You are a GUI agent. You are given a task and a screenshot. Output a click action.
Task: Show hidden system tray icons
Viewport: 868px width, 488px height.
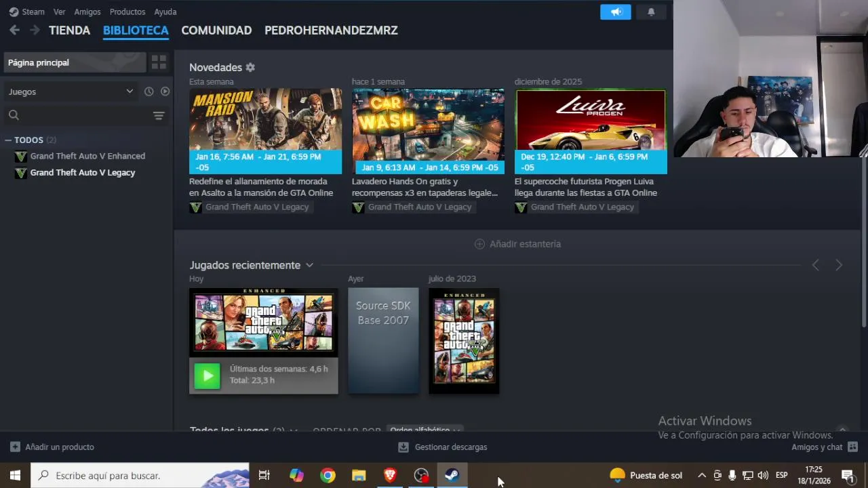click(x=702, y=475)
